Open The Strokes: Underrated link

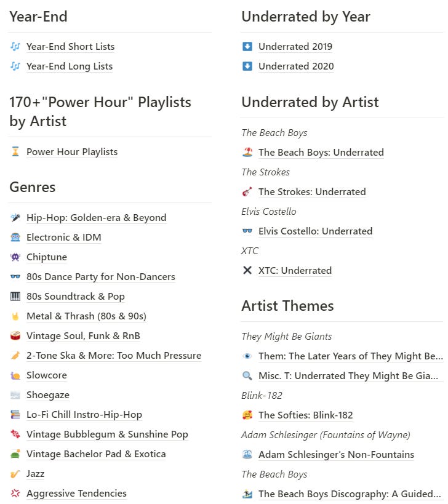(x=312, y=192)
